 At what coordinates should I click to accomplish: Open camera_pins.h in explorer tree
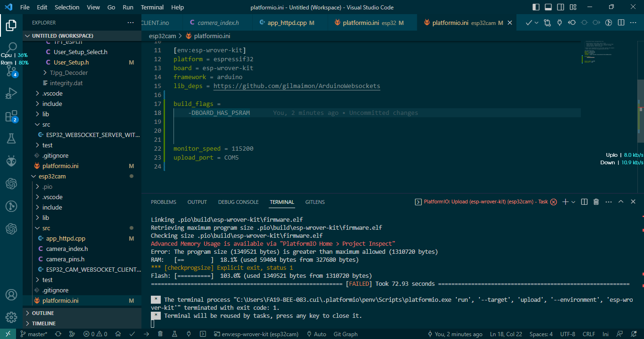pyautogui.click(x=82, y=259)
